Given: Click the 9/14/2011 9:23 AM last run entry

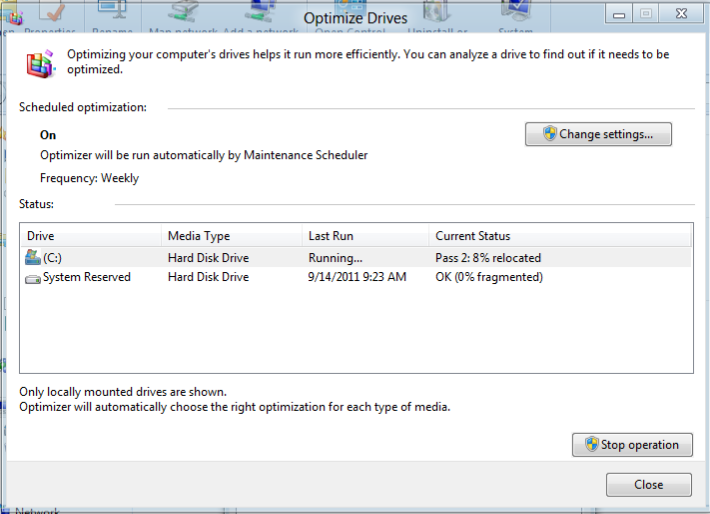Looking at the screenshot, I should pyautogui.click(x=357, y=277).
